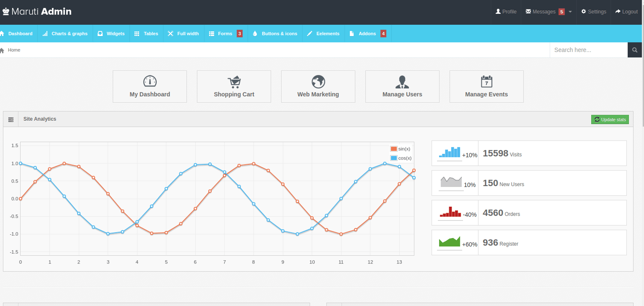Screen dimensions: 644x306
Task: Open the My Dashboard quick action
Action: (x=150, y=86)
